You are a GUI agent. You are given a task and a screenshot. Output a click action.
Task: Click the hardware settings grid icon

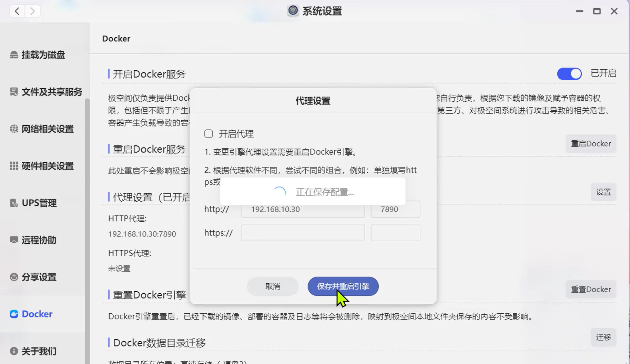pos(14,166)
